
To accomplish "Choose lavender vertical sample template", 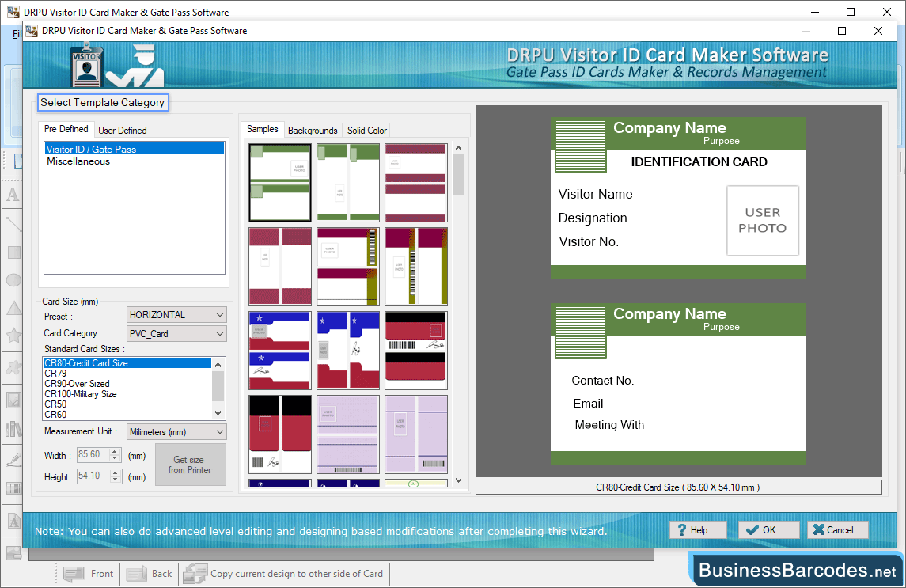I will [x=416, y=434].
